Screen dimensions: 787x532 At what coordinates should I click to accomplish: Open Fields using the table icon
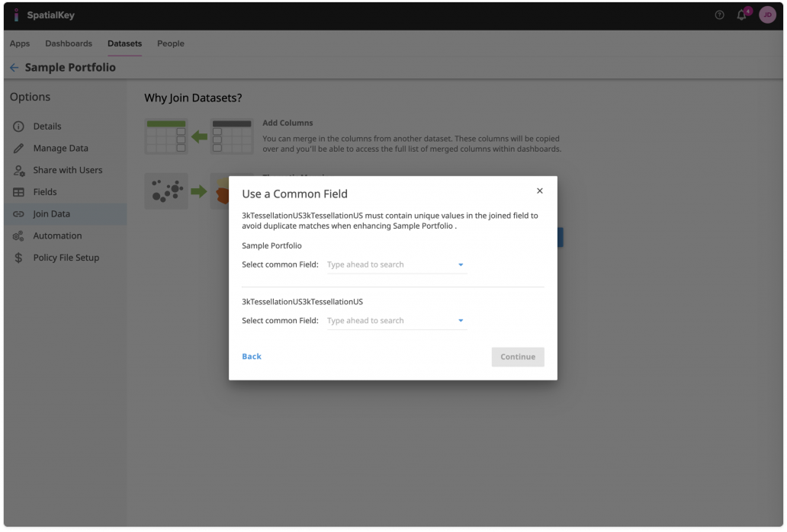tap(17, 191)
